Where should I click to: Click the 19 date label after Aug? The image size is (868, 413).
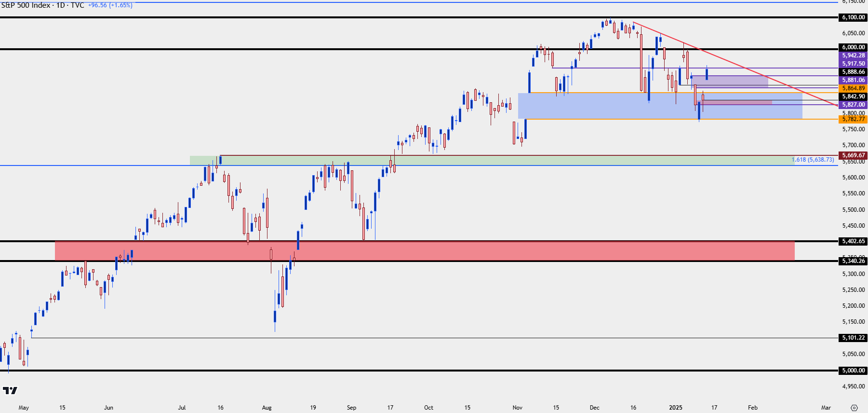[x=313, y=408]
